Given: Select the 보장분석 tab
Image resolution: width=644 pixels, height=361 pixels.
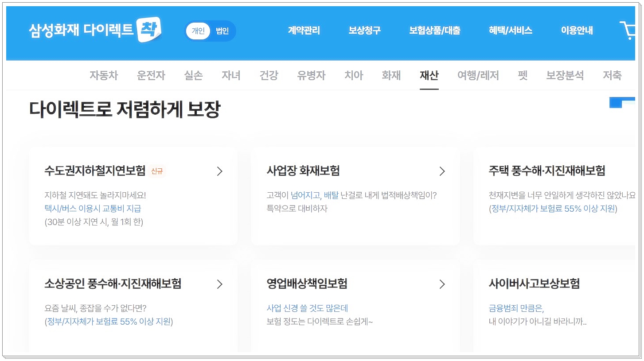Looking at the screenshot, I should (x=565, y=75).
